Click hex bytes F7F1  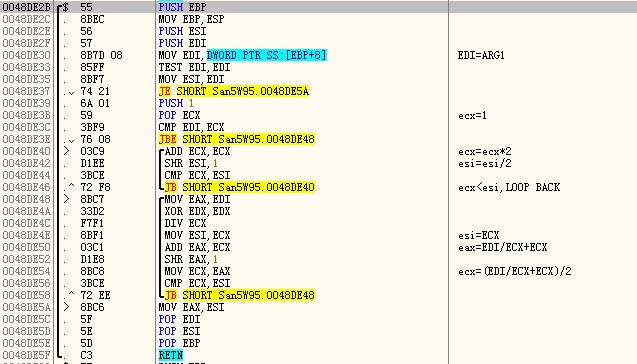92,223
